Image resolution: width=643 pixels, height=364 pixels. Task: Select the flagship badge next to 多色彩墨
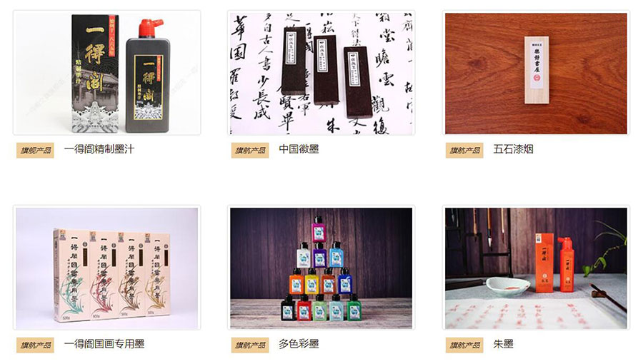[250, 345]
